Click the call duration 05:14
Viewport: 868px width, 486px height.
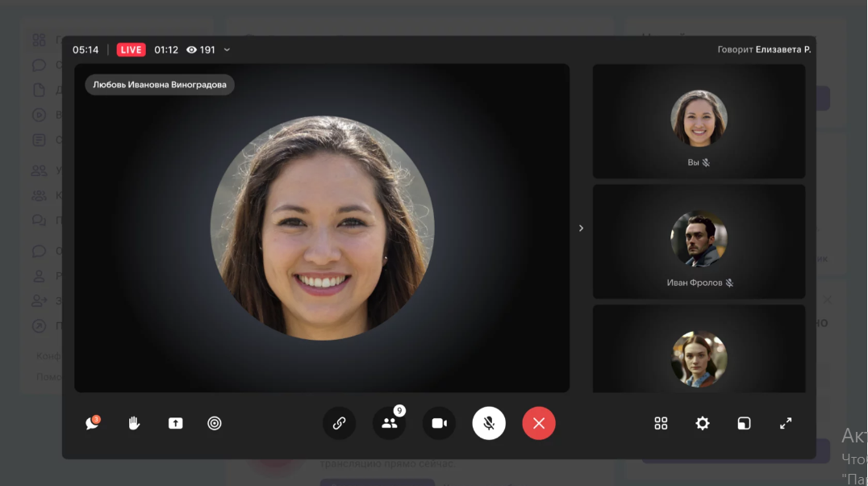pos(86,50)
